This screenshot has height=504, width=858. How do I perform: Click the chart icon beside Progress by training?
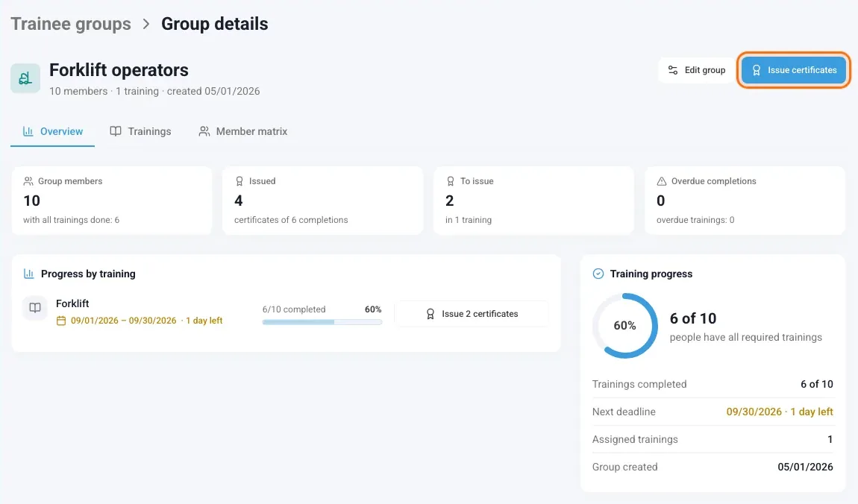tap(29, 274)
